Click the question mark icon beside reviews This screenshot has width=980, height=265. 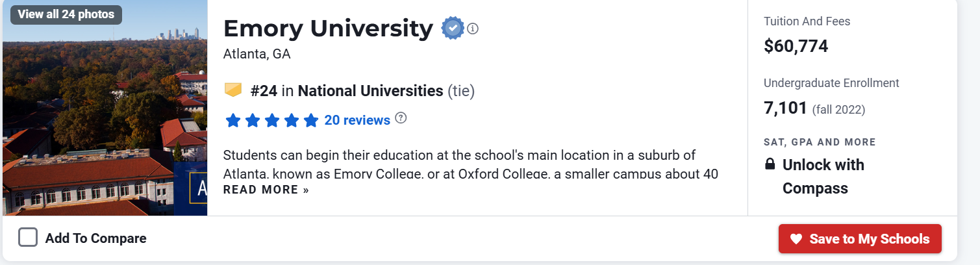(x=401, y=118)
